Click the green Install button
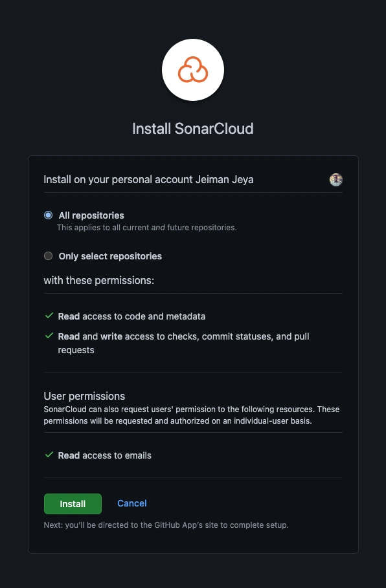Screen dimensions: 386x588 pyautogui.click(x=73, y=504)
